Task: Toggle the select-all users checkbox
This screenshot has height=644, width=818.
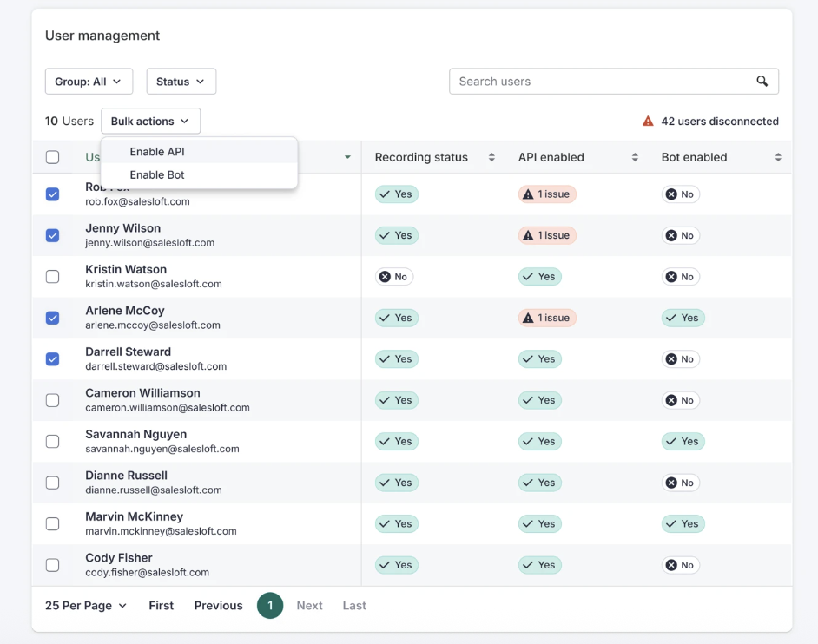Action: 52,157
